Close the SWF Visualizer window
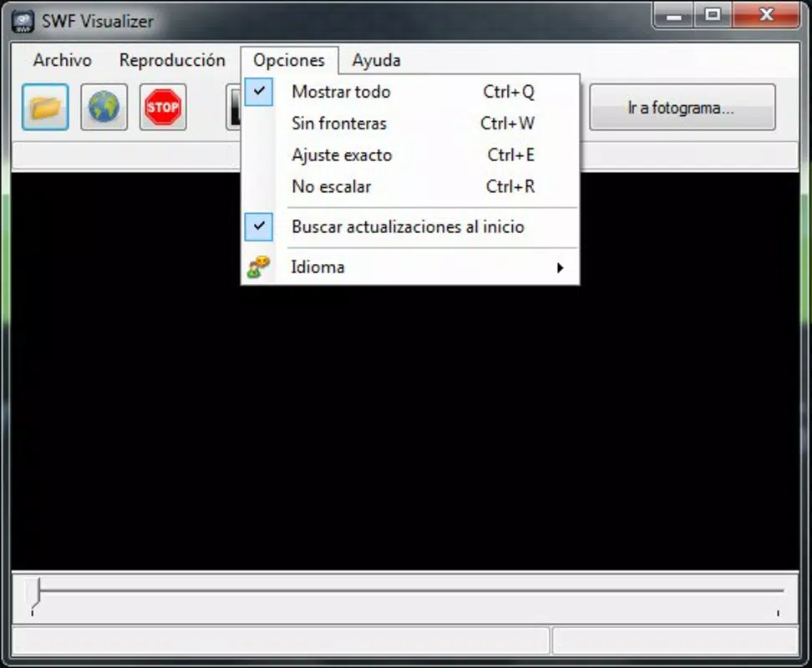 pyautogui.click(x=766, y=16)
